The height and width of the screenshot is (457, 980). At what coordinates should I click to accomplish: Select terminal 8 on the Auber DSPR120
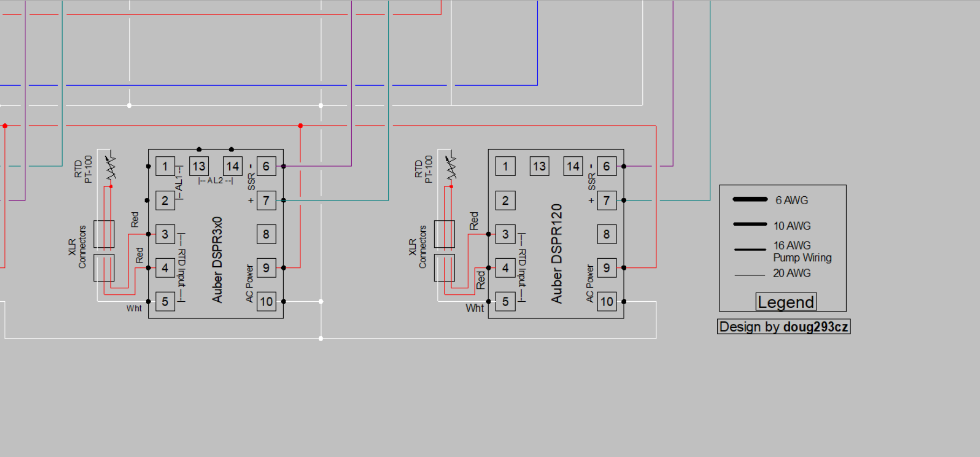click(x=607, y=234)
